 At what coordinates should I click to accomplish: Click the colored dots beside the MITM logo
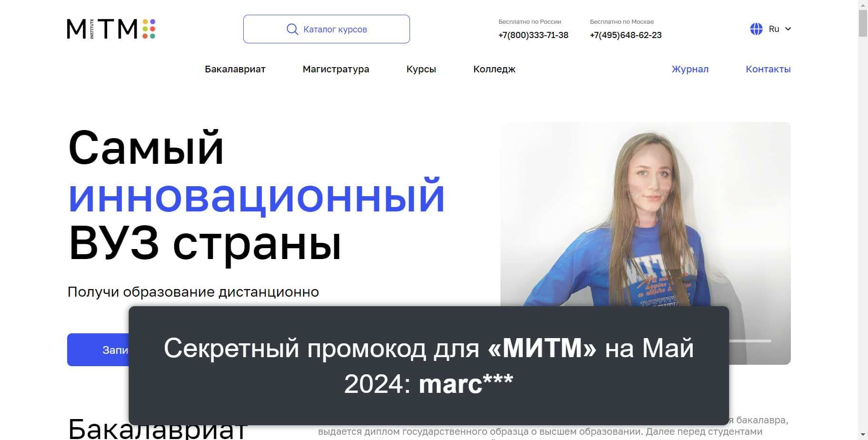tap(149, 29)
